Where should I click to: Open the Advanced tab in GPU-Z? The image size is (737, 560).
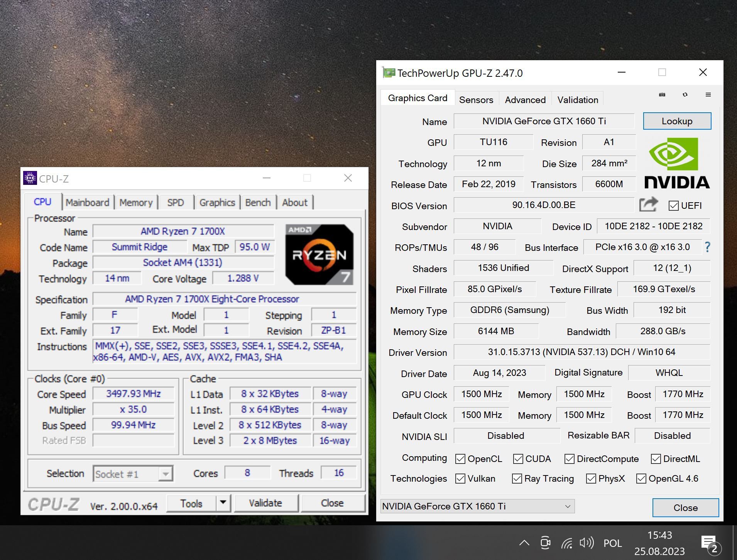[x=525, y=100]
